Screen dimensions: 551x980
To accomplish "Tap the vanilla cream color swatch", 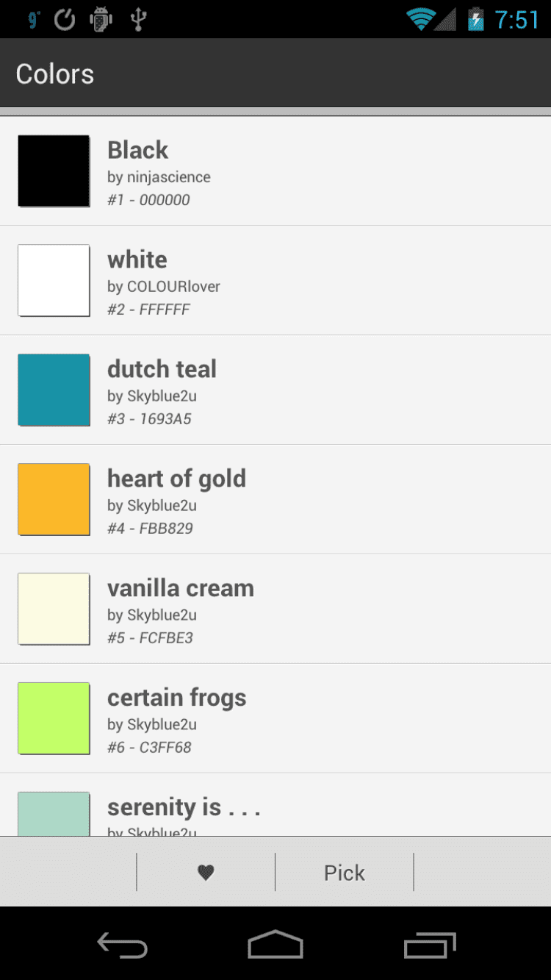I will click(x=54, y=609).
